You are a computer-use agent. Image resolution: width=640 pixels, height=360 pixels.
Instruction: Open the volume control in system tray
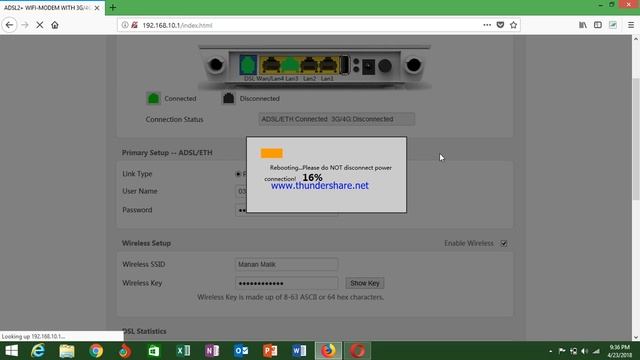(x=584, y=351)
